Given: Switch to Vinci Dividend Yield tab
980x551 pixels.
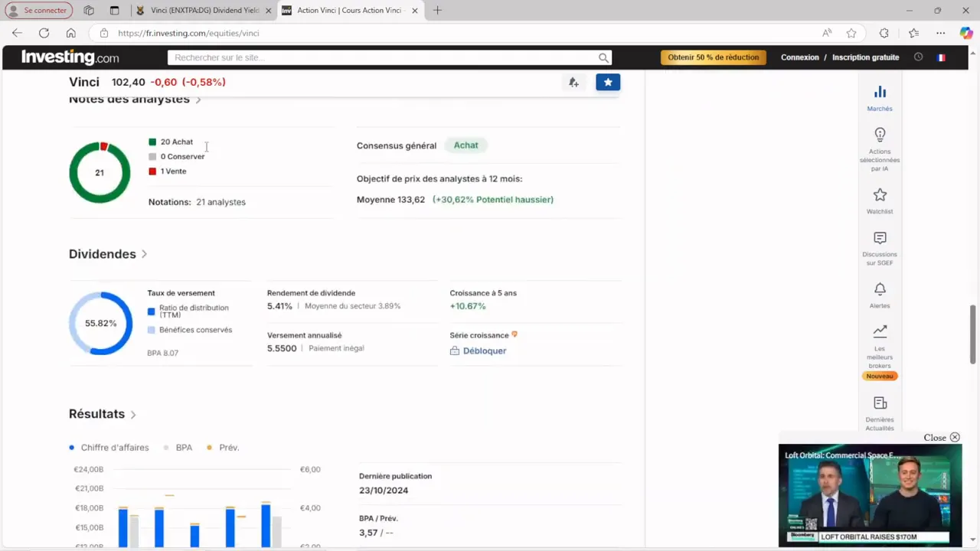Looking at the screenshot, I should coord(204,11).
